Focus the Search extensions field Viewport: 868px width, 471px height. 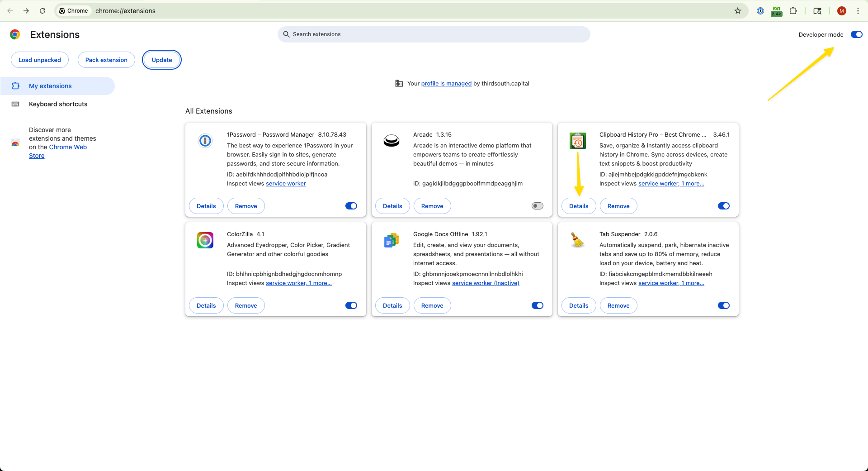click(x=434, y=34)
